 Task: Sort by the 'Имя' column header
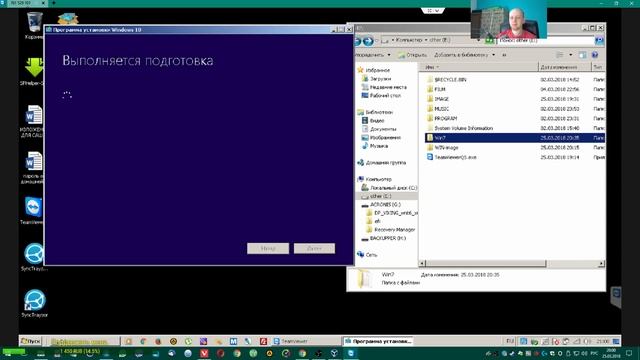pyautogui.click(x=479, y=67)
